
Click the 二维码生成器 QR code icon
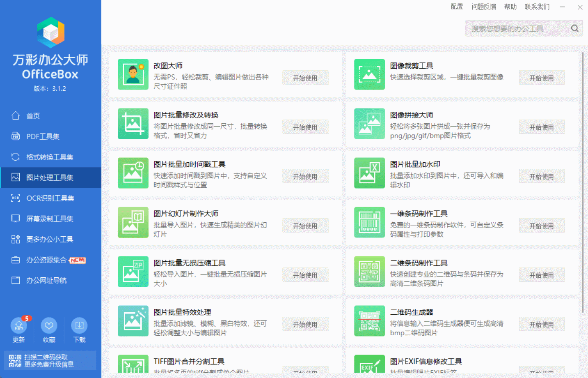pos(369,321)
